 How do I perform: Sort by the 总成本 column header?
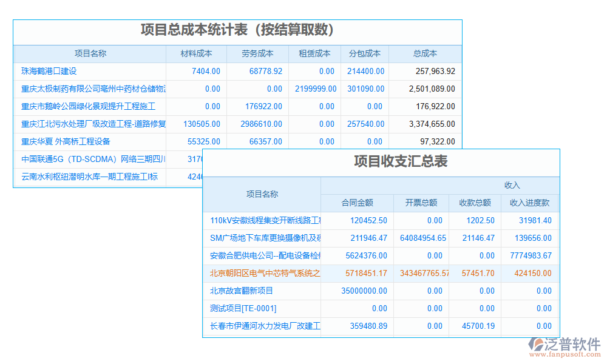[x=424, y=53]
